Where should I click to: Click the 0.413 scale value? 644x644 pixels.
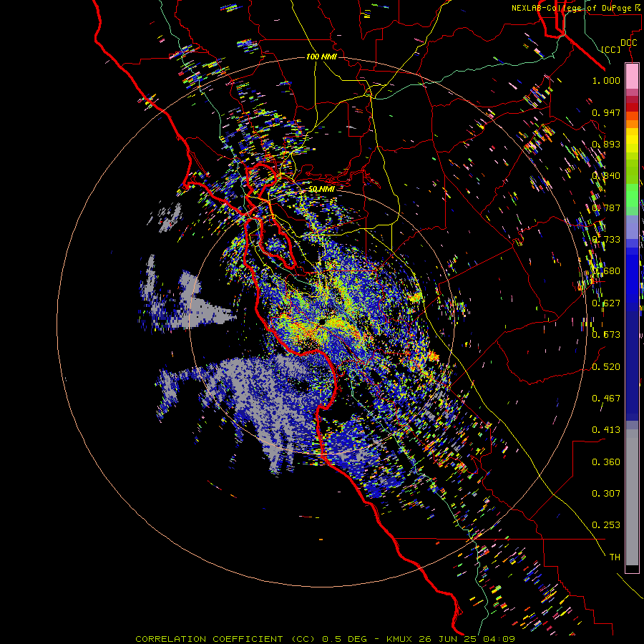click(x=606, y=429)
